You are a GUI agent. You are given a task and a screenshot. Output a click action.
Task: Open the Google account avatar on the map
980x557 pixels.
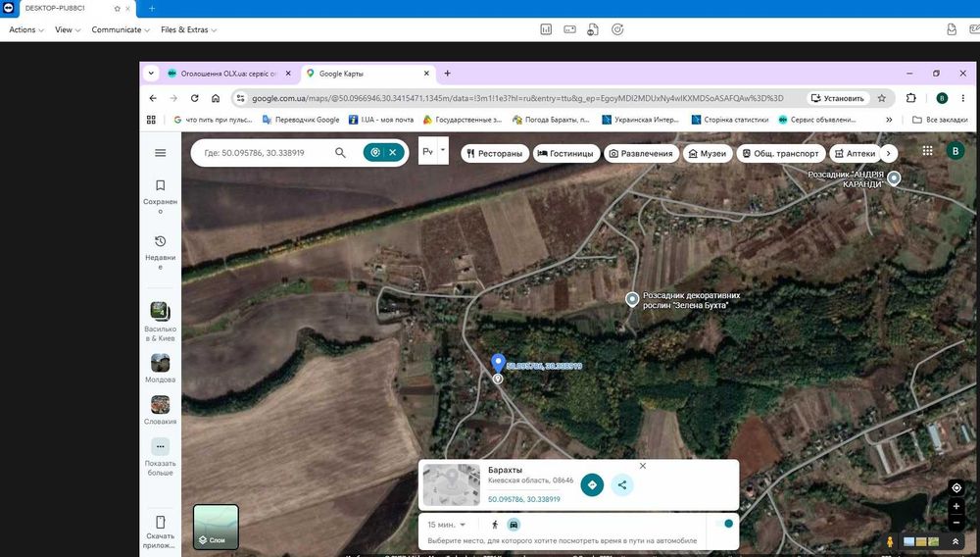click(x=955, y=151)
